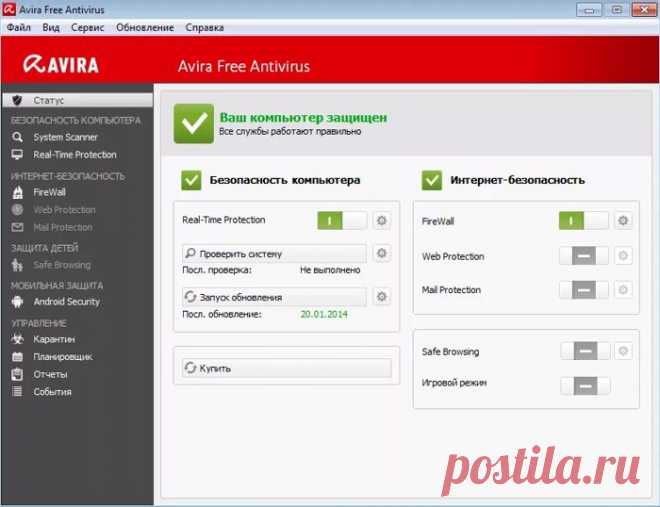660x507 pixels.
Task: Open settings gear beside Проверить систему
Action: [x=382, y=253]
